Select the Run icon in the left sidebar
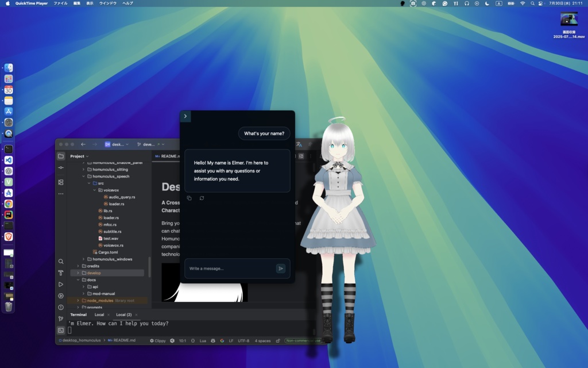 (x=61, y=285)
